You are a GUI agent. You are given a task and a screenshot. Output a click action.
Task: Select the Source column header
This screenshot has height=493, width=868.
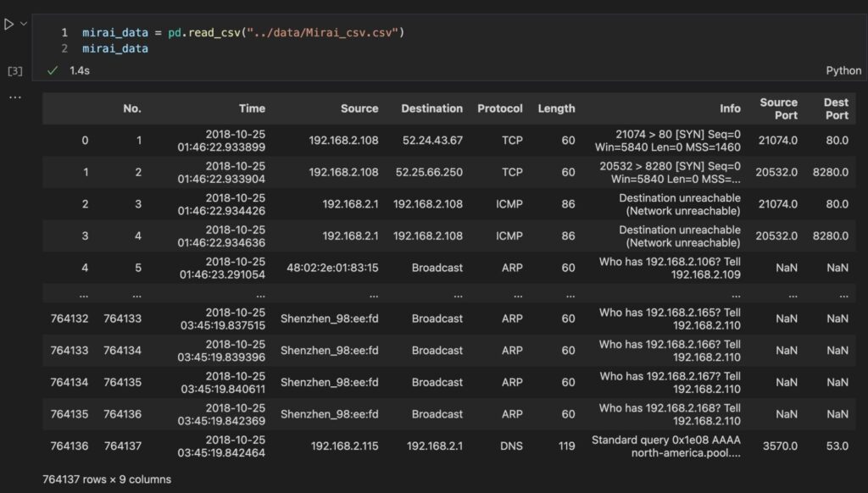click(x=359, y=108)
